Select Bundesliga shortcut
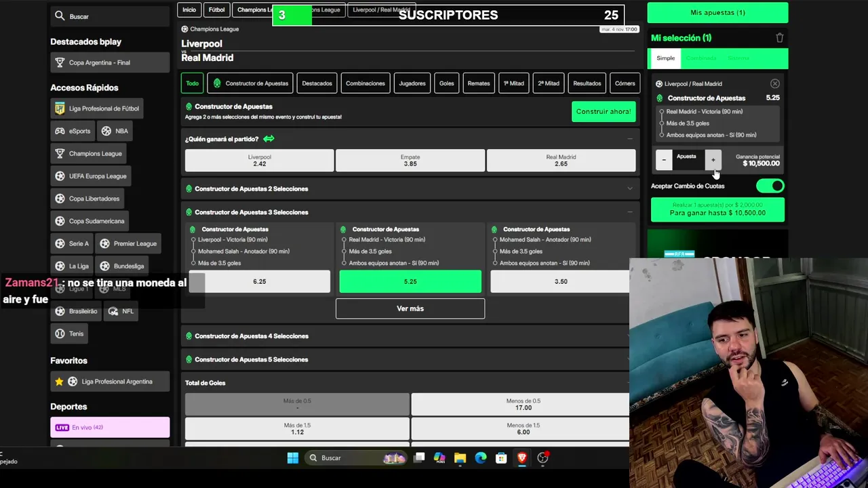The image size is (868, 488). point(121,266)
